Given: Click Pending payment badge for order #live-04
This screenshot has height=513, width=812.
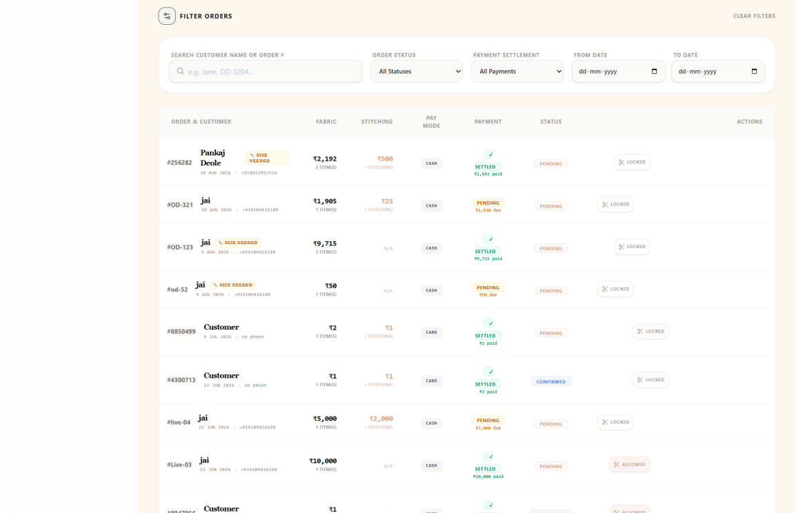Looking at the screenshot, I should (x=488, y=421).
